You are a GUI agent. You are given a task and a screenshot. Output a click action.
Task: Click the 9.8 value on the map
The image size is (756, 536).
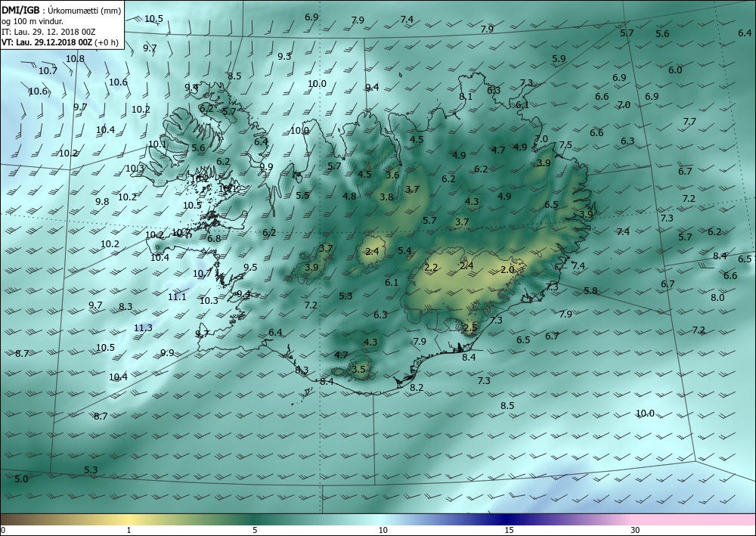click(x=102, y=202)
